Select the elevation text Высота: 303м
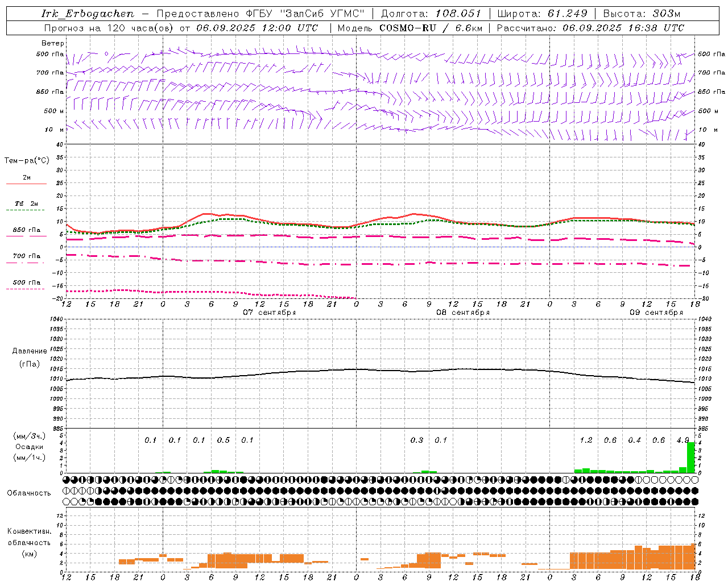 [642, 14]
